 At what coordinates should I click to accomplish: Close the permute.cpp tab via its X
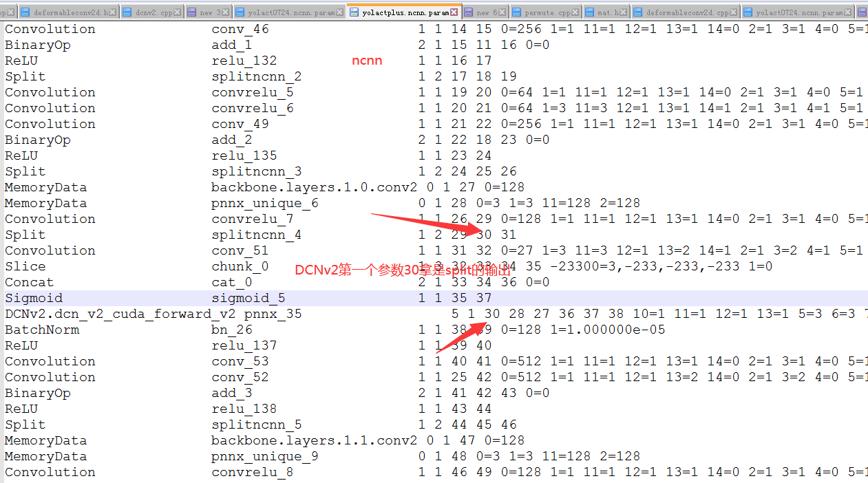pos(576,12)
